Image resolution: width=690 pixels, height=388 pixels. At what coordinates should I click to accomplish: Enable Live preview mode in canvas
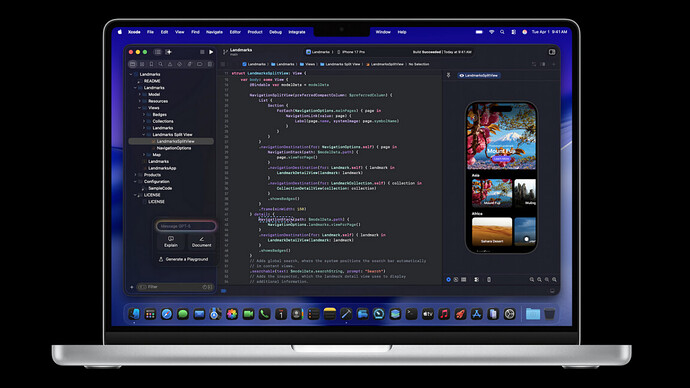pyautogui.click(x=448, y=279)
